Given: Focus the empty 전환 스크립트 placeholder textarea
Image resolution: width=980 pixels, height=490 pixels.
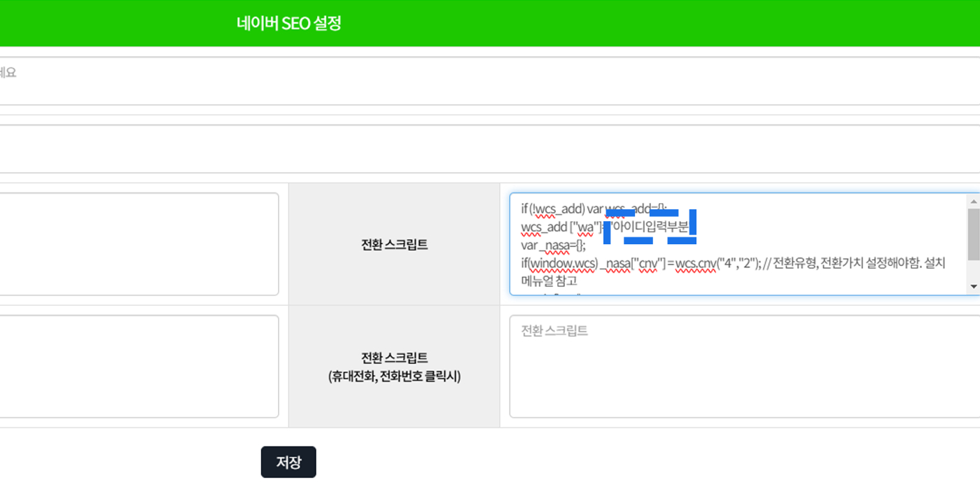Looking at the screenshot, I should point(742,366).
